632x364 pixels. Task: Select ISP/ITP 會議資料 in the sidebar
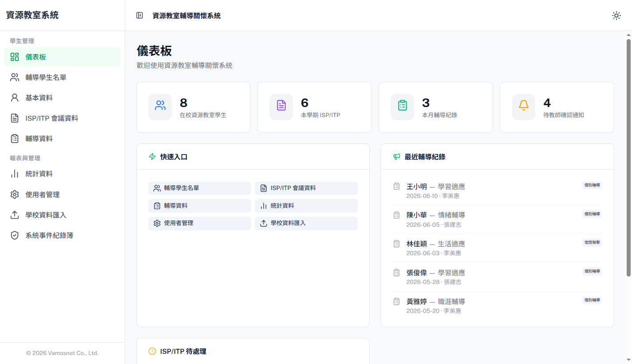pyautogui.click(x=62, y=118)
